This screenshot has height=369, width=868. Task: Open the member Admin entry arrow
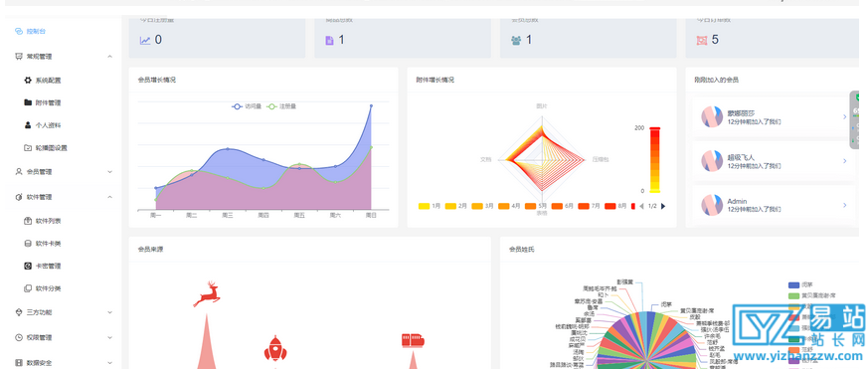(x=845, y=205)
